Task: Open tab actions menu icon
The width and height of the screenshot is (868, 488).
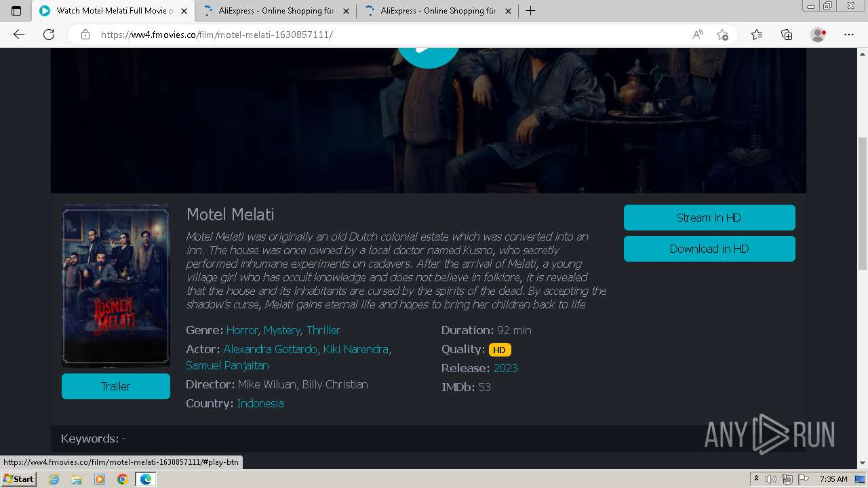Action: pos(16,11)
